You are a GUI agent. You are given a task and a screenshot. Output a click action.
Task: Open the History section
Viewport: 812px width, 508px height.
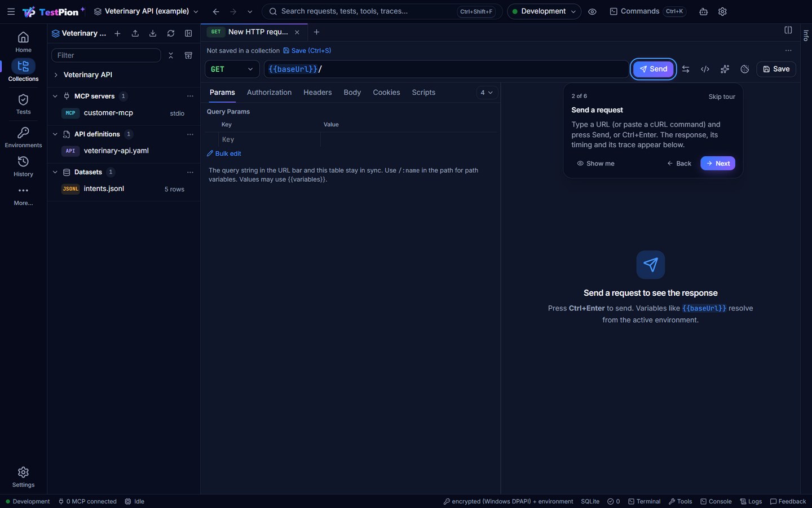(x=23, y=167)
